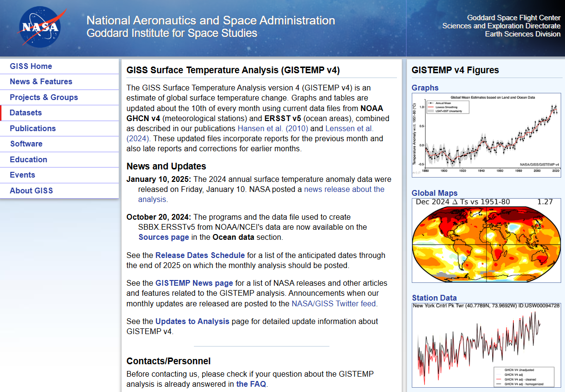Image resolution: width=565 pixels, height=392 pixels.
Task: Open the news release about the analysis
Action: click(x=344, y=190)
